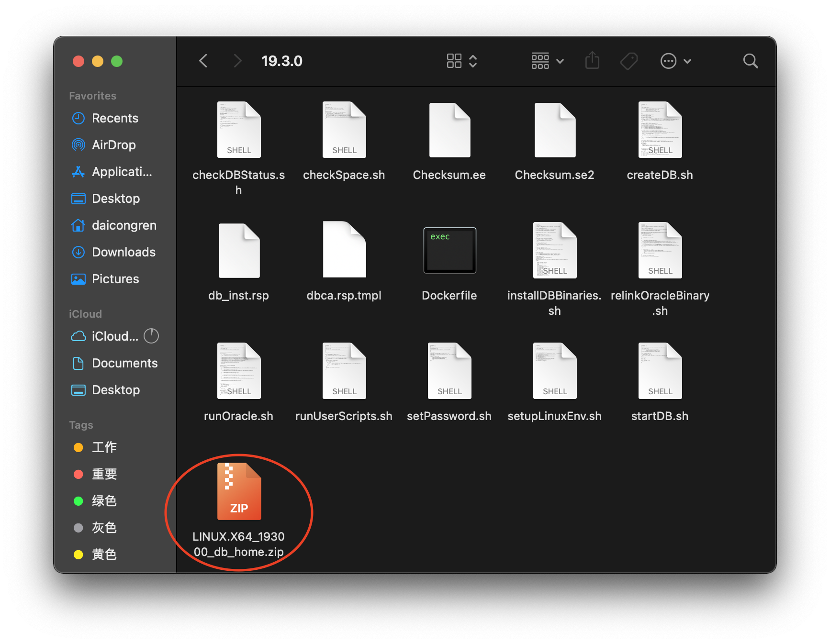Select the setupLinuxEnv.sh script icon
Image resolution: width=830 pixels, height=644 pixels.
click(x=554, y=370)
